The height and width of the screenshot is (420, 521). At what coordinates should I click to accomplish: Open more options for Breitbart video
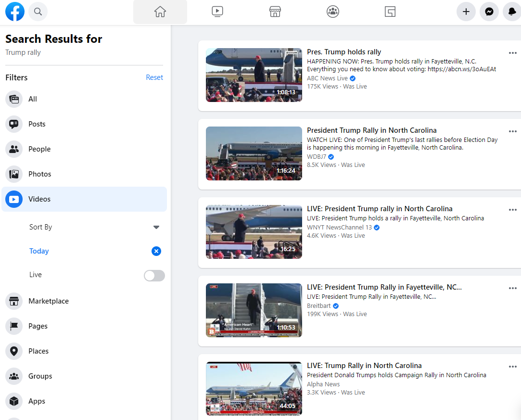point(513,288)
